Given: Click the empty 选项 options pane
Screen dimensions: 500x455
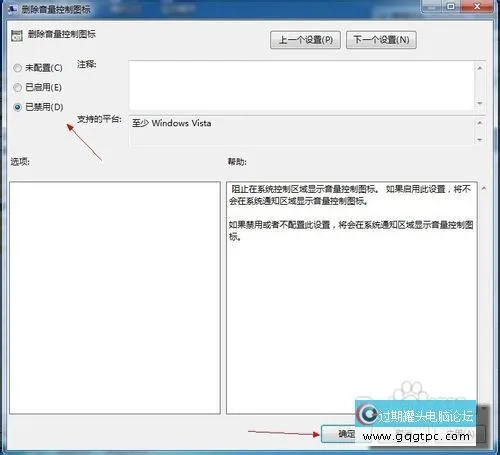Looking at the screenshot, I should click(x=115, y=298).
